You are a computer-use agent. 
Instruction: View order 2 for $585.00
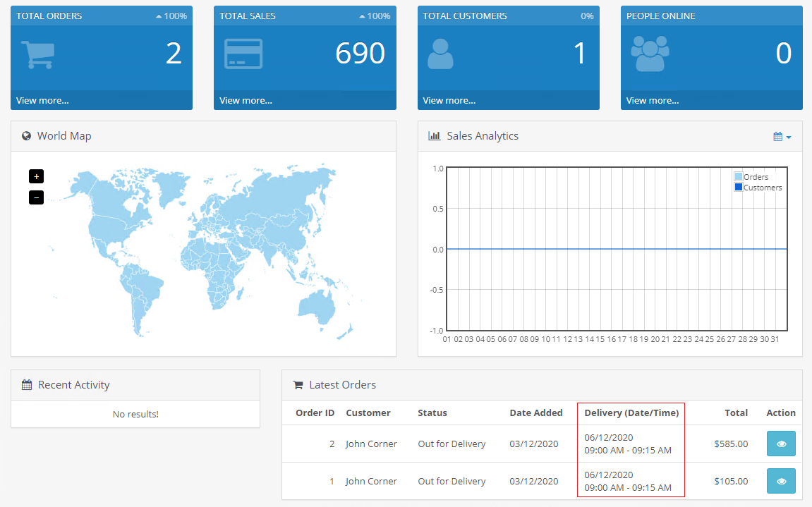tap(781, 444)
